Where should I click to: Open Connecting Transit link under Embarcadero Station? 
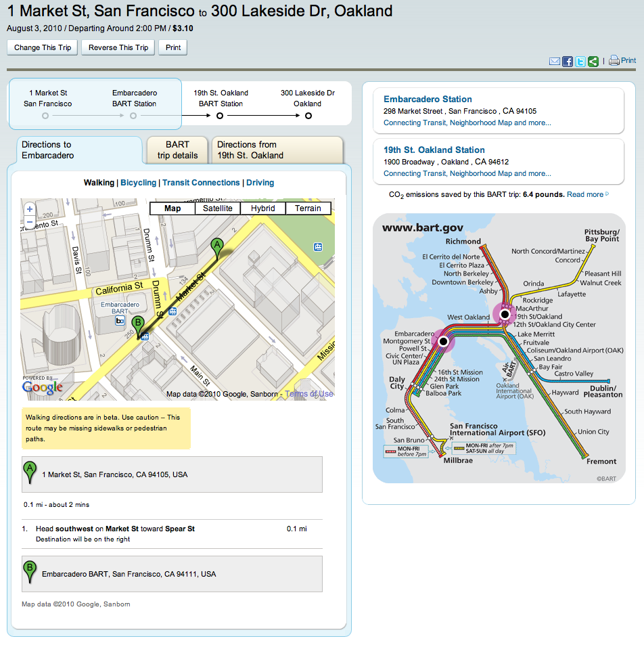pyautogui.click(x=467, y=123)
